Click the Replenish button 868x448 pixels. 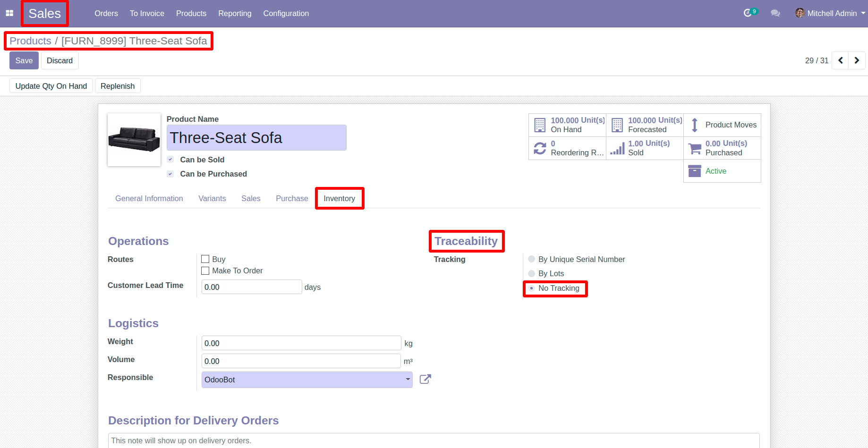click(x=118, y=86)
